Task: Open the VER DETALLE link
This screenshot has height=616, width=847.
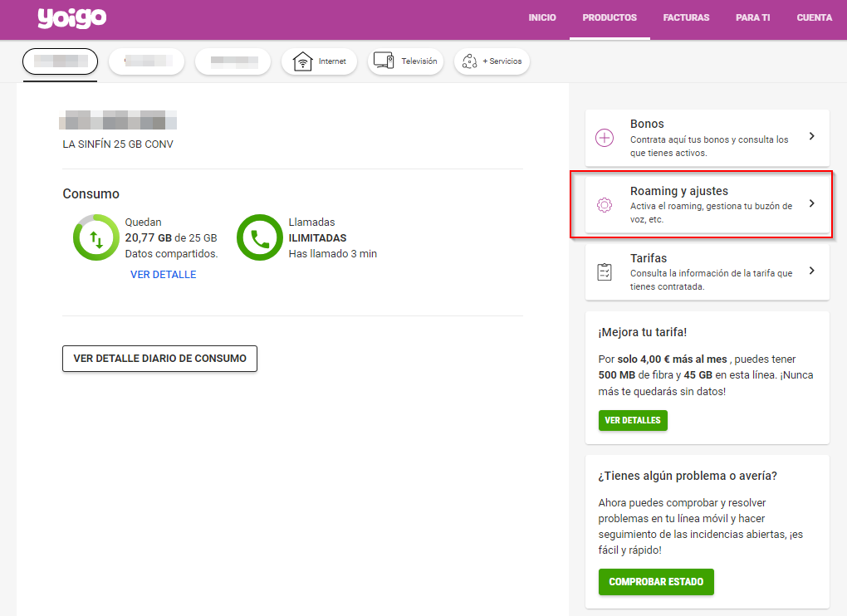Action: pyautogui.click(x=164, y=275)
